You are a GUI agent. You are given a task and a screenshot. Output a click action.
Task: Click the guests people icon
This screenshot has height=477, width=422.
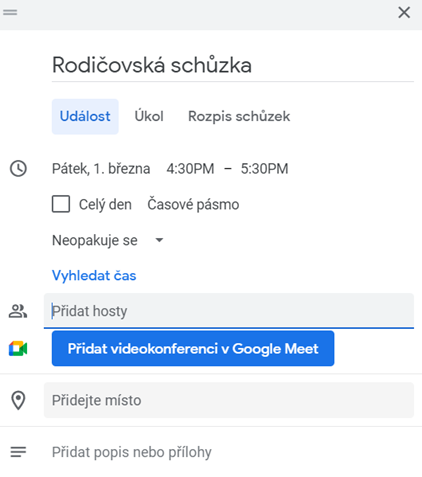coord(18,311)
